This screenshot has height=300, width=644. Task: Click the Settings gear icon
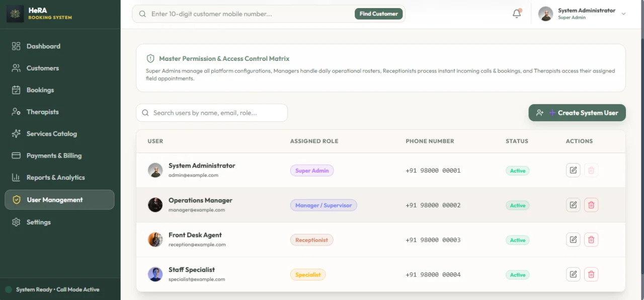coord(16,222)
